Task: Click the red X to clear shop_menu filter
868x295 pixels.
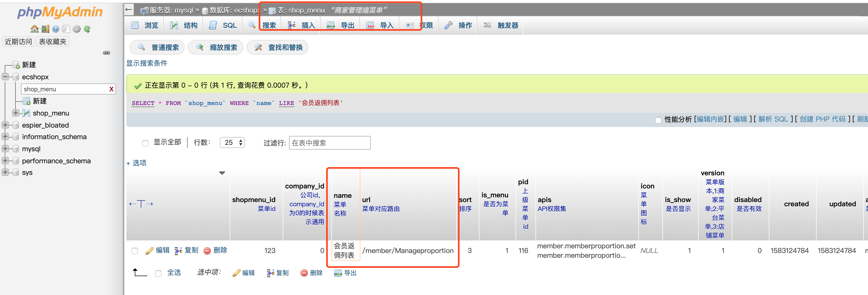Action: click(x=111, y=89)
